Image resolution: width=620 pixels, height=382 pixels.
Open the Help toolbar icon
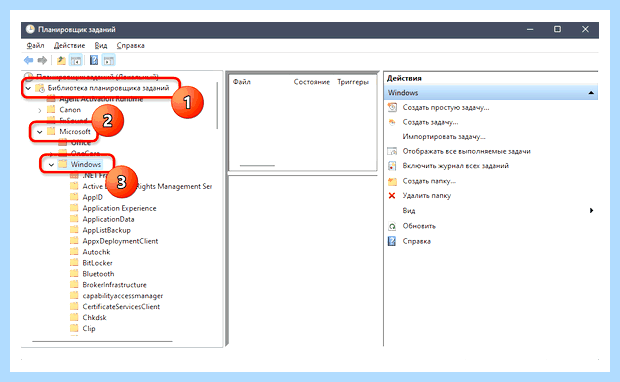tap(94, 60)
